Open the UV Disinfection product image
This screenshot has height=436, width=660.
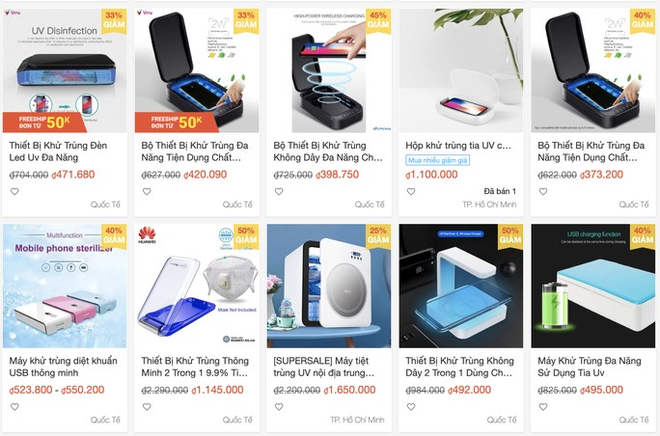[x=64, y=70]
